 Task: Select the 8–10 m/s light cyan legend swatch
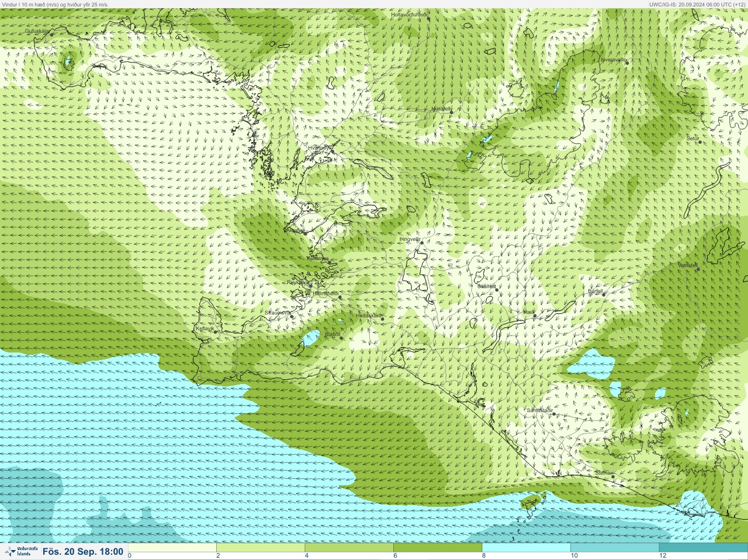coord(526,548)
